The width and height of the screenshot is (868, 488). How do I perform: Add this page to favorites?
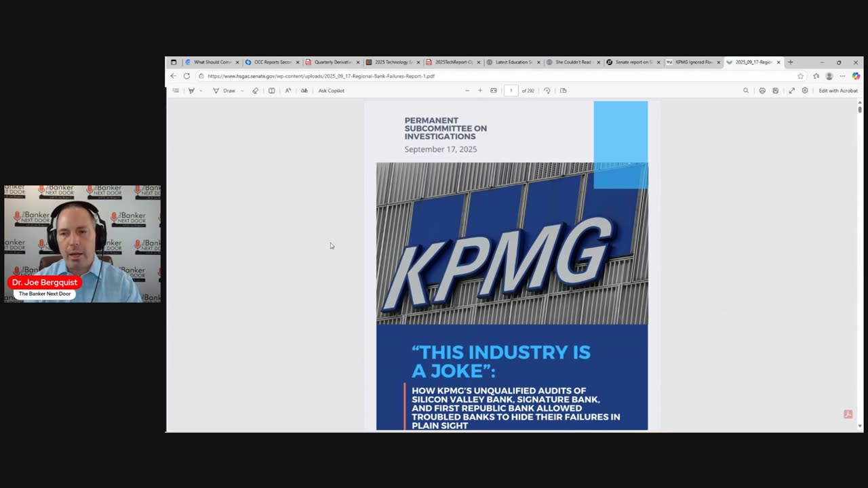tap(801, 76)
